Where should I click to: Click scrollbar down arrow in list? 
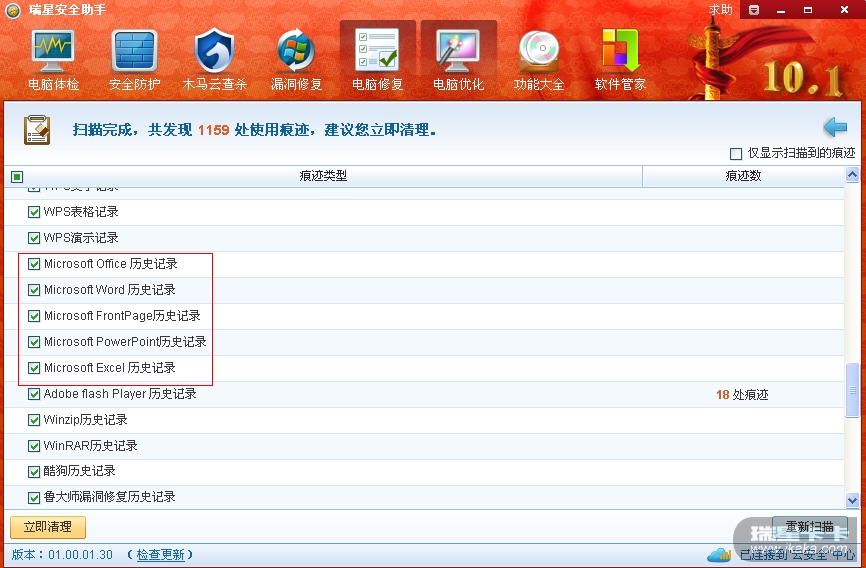coord(852,500)
